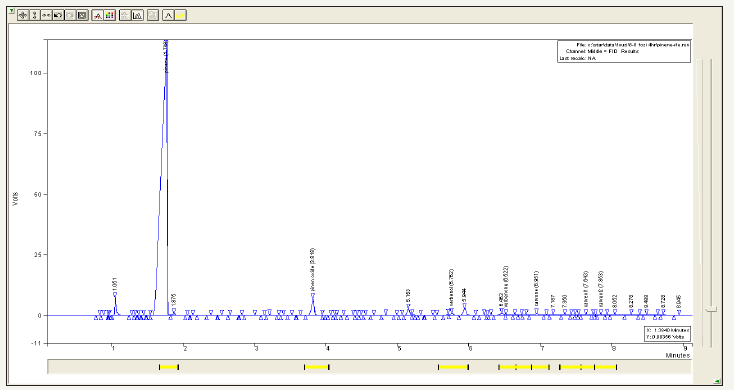Click the 8.728 peak label
Screen dimensions: 734x390
(x=663, y=301)
